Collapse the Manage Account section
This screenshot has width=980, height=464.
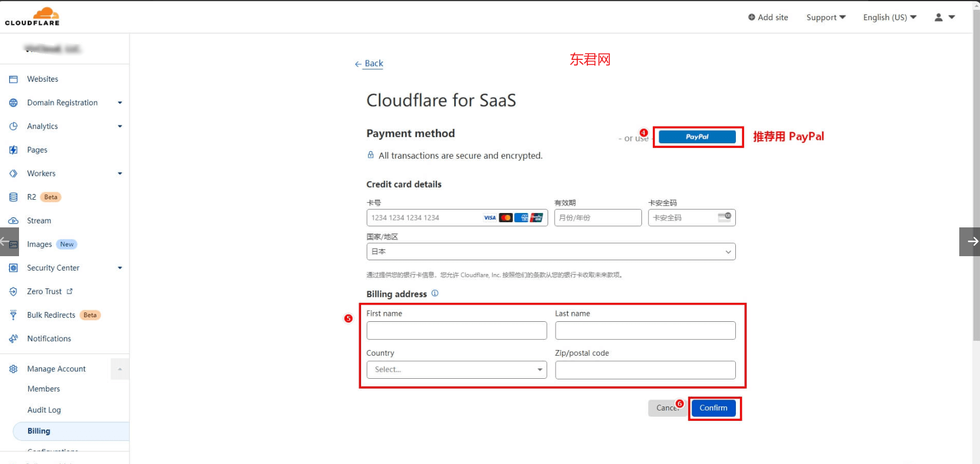120,369
